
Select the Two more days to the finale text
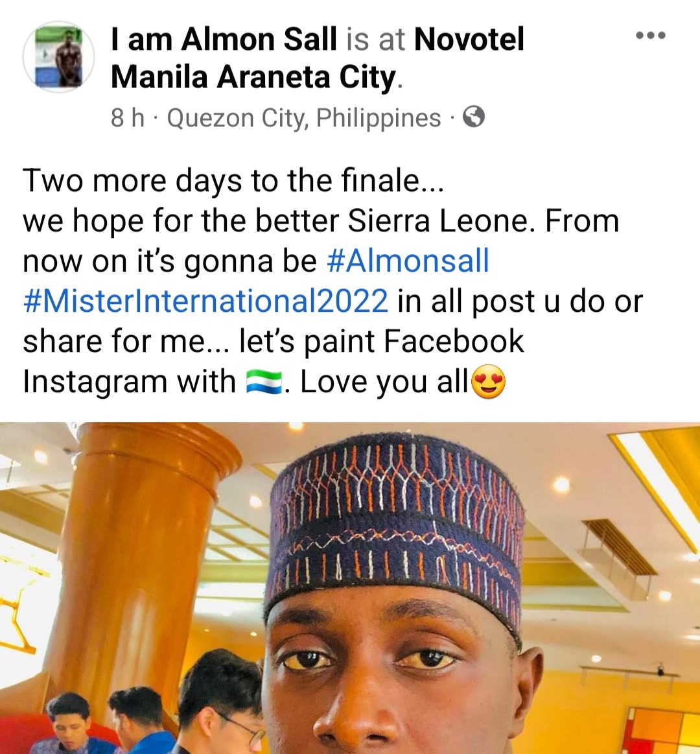click(233, 181)
